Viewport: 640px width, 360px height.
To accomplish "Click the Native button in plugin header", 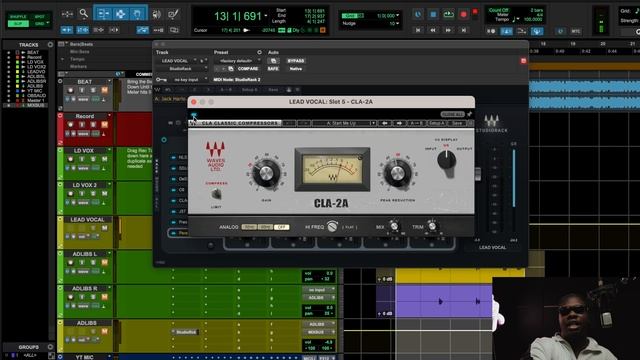I will [x=296, y=69].
